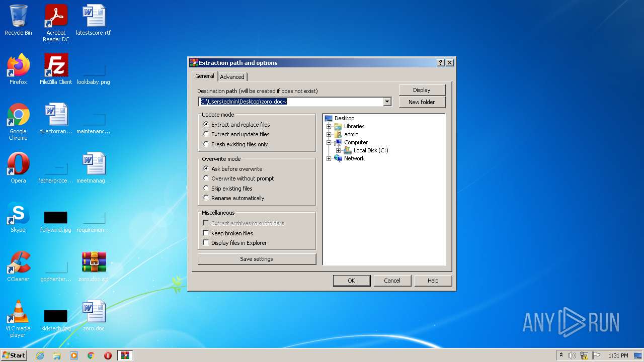Click the Display button

(x=422, y=90)
